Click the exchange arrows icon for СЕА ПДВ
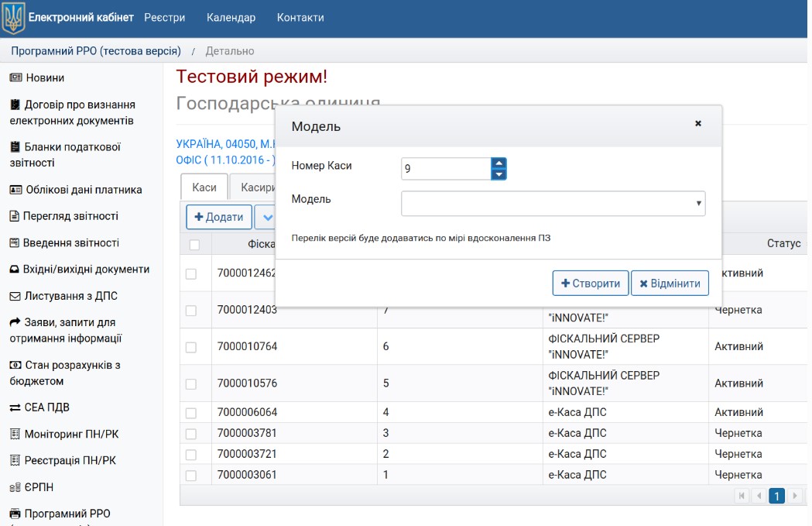 tap(15, 407)
